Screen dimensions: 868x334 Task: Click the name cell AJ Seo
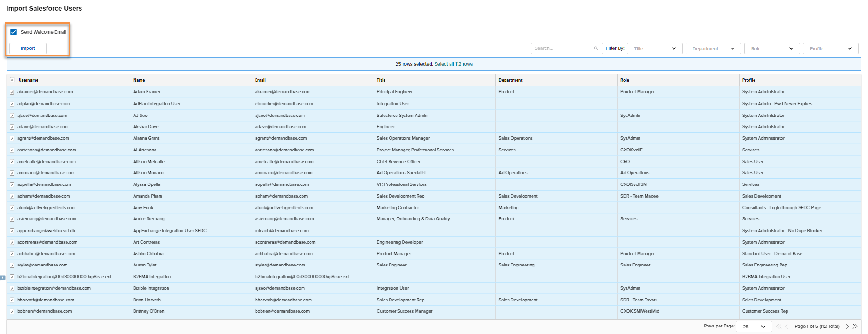[x=140, y=116]
